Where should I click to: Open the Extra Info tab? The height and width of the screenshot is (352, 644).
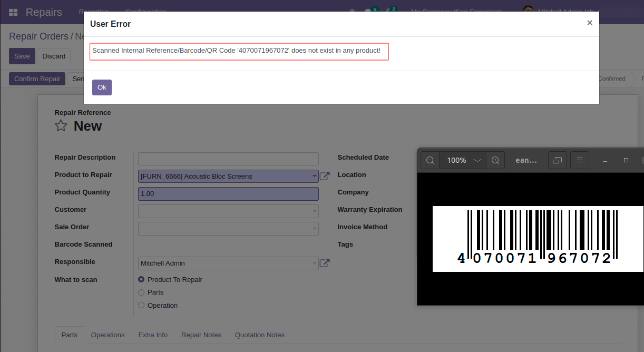pyautogui.click(x=153, y=335)
